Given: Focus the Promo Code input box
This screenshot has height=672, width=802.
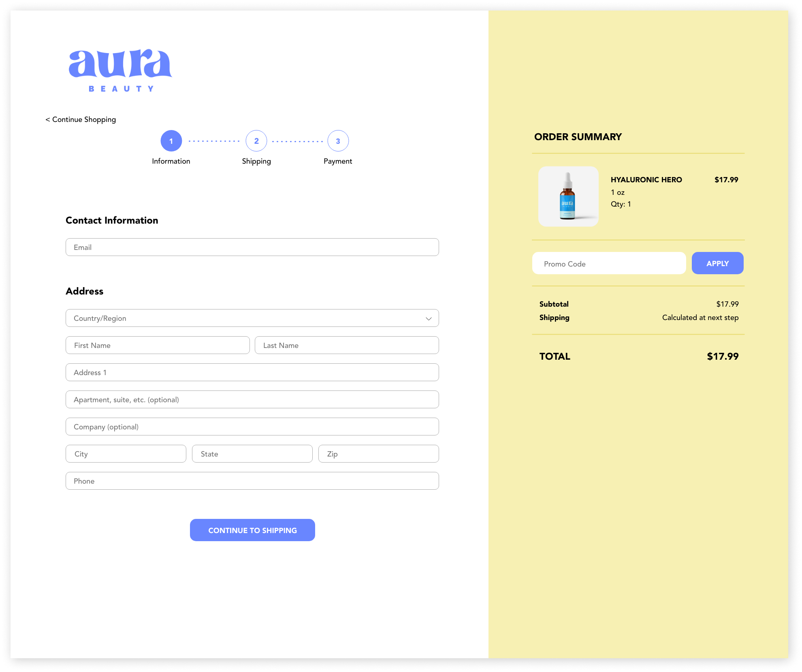Looking at the screenshot, I should click(608, 263).
